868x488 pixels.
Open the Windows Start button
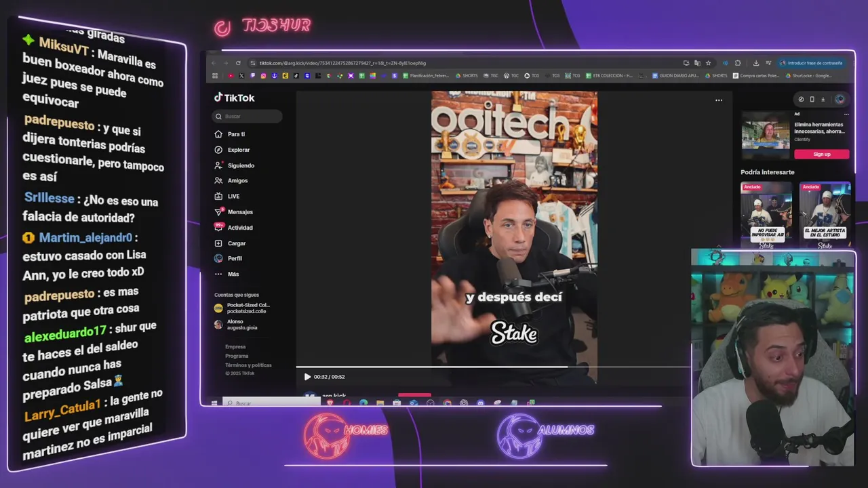pyautogui.click(x=214, y=403)
